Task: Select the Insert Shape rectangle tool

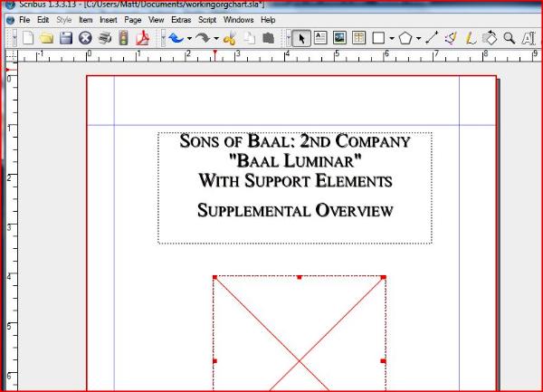Action: click(378, 38)
